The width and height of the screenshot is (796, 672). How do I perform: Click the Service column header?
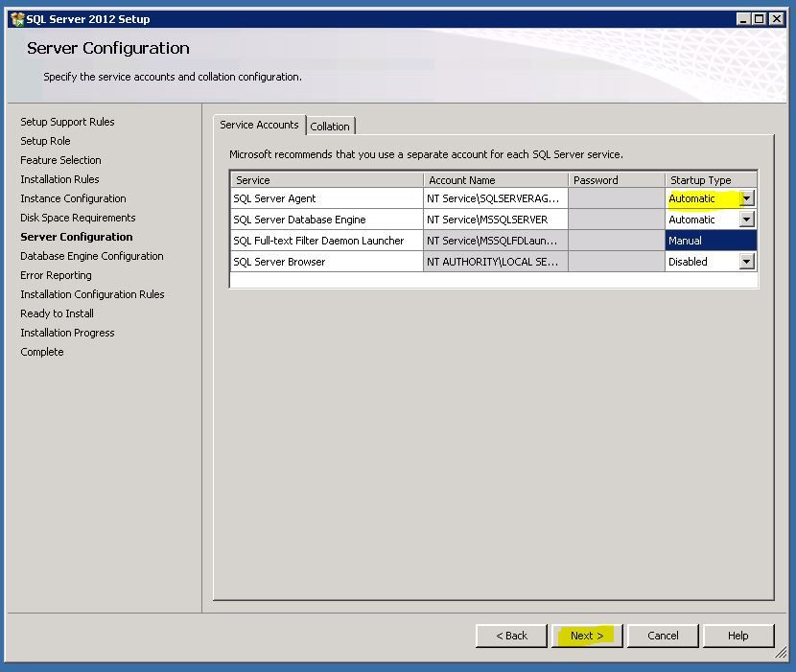327,180
